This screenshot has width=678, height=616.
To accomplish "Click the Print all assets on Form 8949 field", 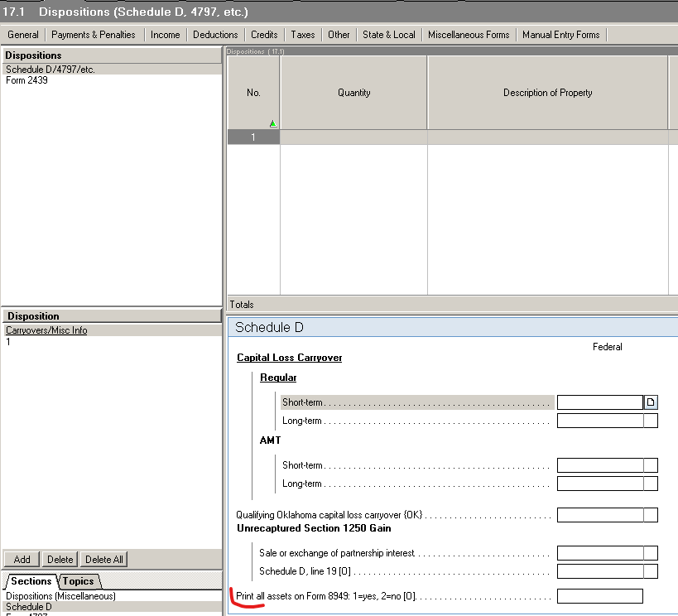I will point(600,595).
